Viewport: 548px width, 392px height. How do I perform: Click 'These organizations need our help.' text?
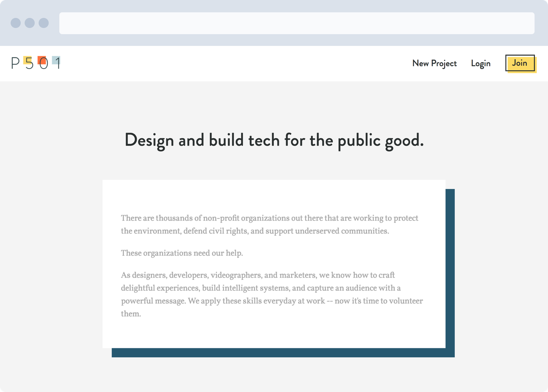[182, 253]
